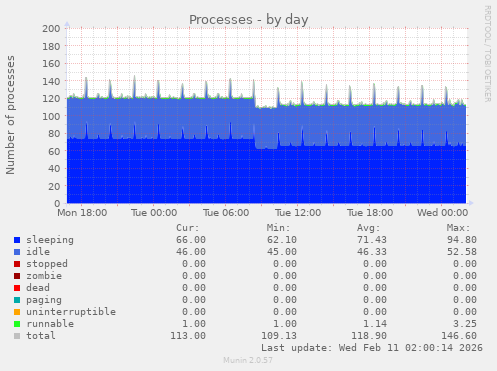The height and width of the screenshot is (371, 497).
Task: Click the paging legend color swatch
Action: (x=17, y=300)
